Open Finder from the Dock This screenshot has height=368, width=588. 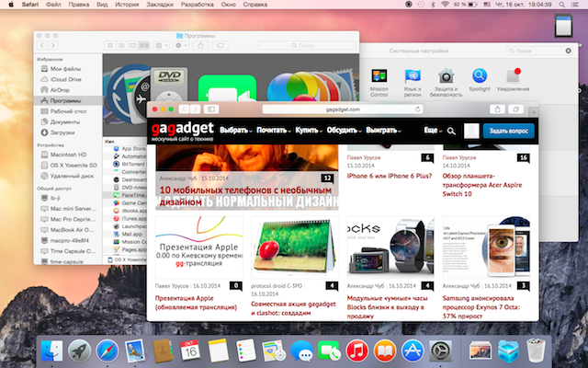coord(51,351)
